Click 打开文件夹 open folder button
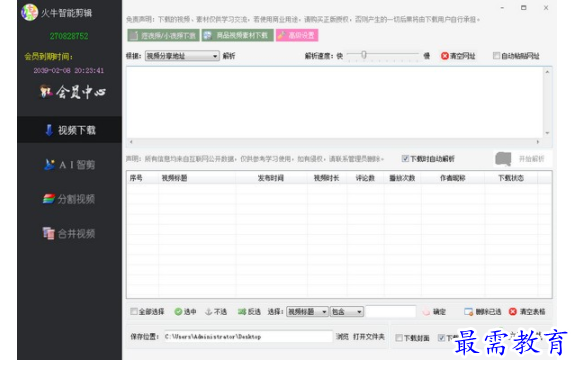Image resolution: width=576 pixels, height=374 pixels. (369, 337)
